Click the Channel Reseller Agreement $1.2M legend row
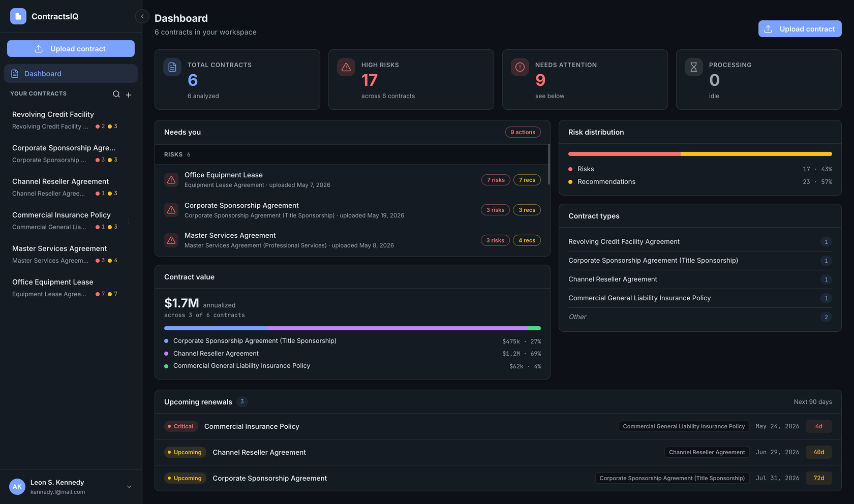Screen dimensions: 854x504 352,354
